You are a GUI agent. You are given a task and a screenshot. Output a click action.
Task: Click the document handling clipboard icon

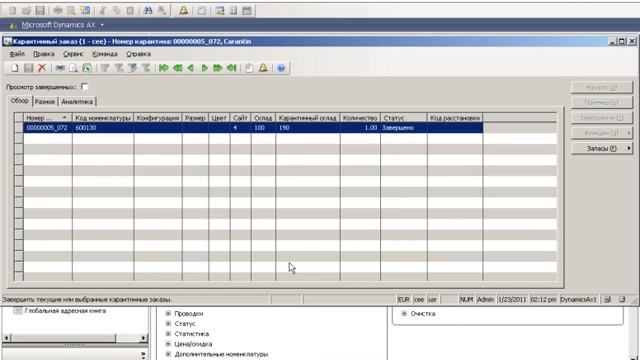pyautogui.click(x=249, y=68)
